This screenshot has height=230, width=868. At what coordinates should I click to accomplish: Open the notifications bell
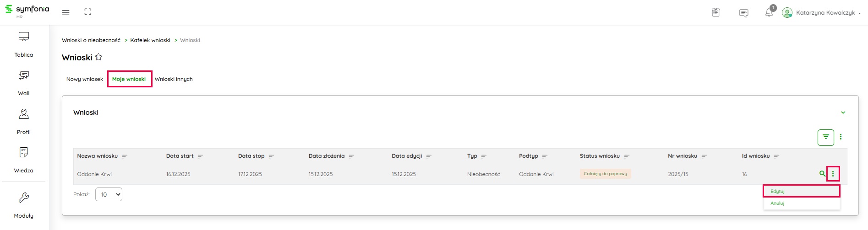pyautogui.click(x=769, y=13)
